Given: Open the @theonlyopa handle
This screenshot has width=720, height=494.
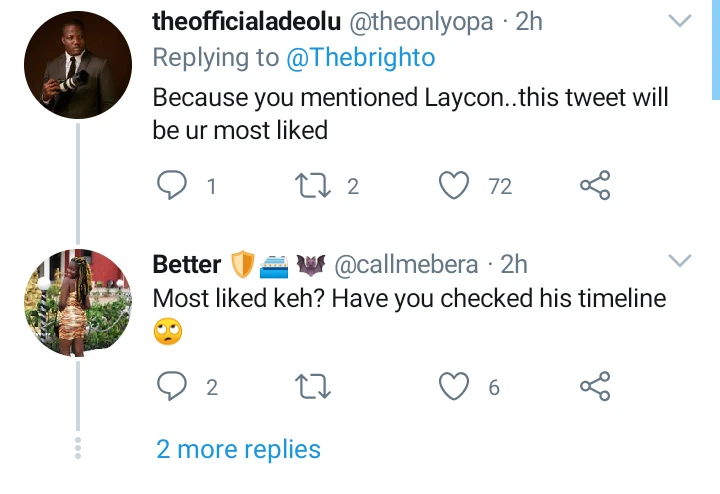Looking at the screenshot, I should coord(421,22).
